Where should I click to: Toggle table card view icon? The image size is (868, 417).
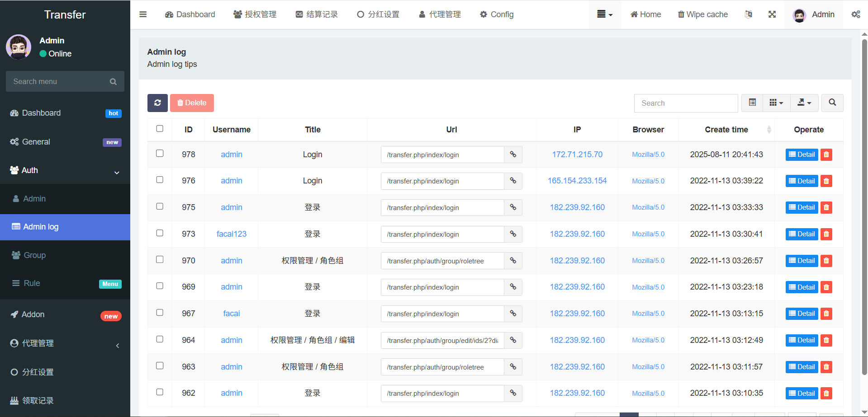coord(752,103)
